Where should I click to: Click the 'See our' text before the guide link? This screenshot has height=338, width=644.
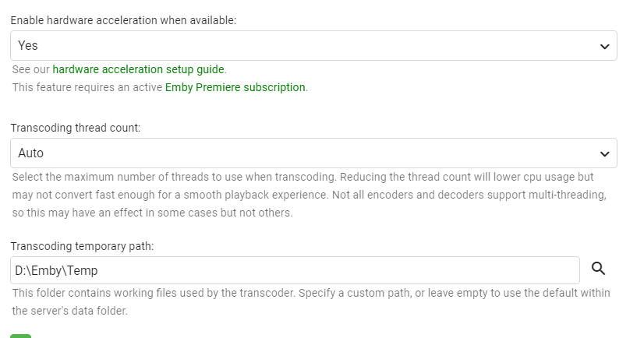tap(30, 69)
